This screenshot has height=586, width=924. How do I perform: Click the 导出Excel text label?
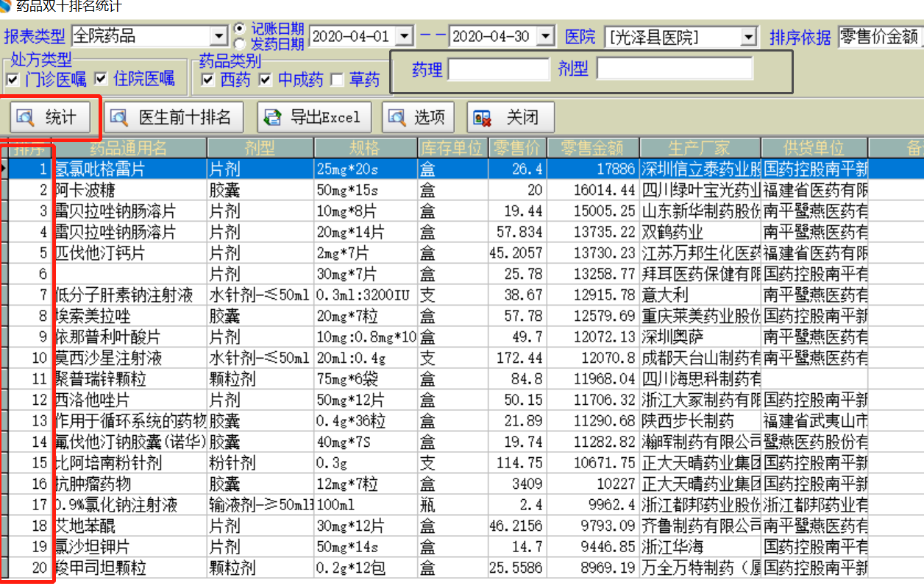(x=325, y=118)
